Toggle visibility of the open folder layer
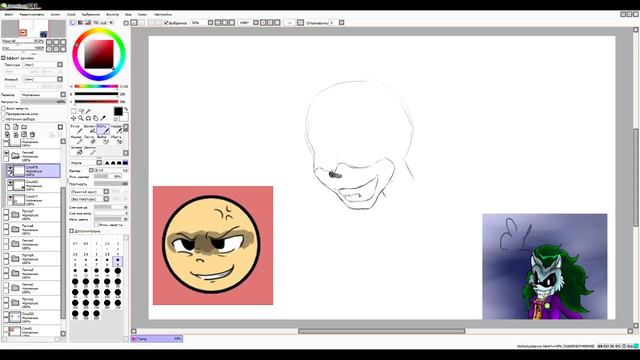640x360 pixels. (x=6, y=153)
